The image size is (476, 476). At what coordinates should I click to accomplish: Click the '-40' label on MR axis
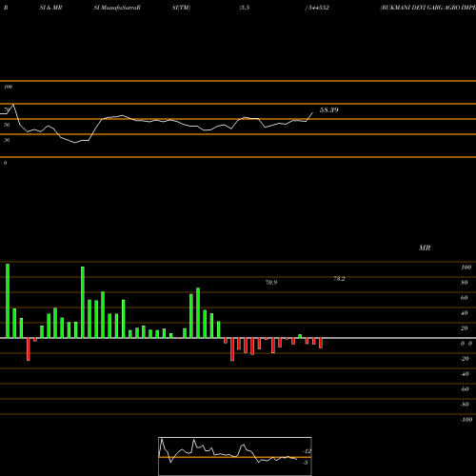(465, 374)
